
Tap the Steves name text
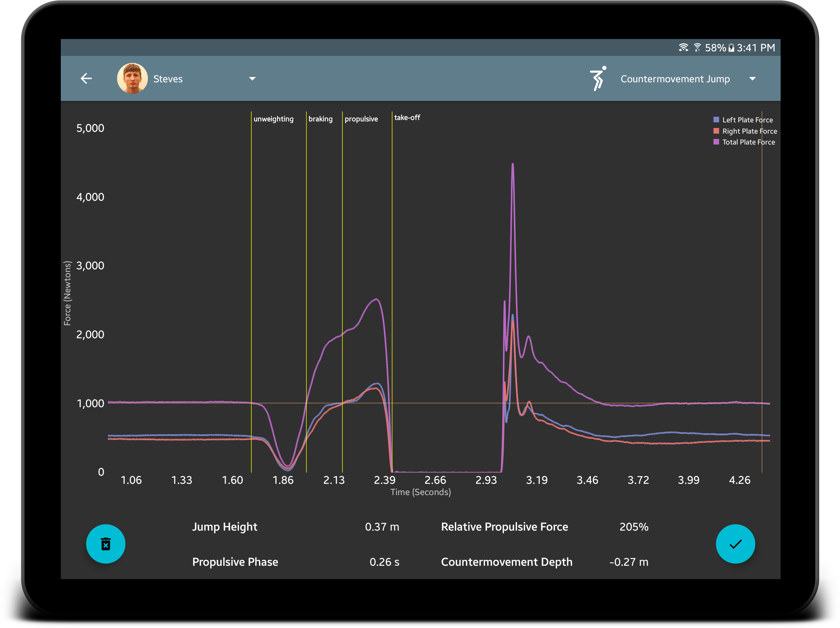pyautogui.click(x=168, y=79)
